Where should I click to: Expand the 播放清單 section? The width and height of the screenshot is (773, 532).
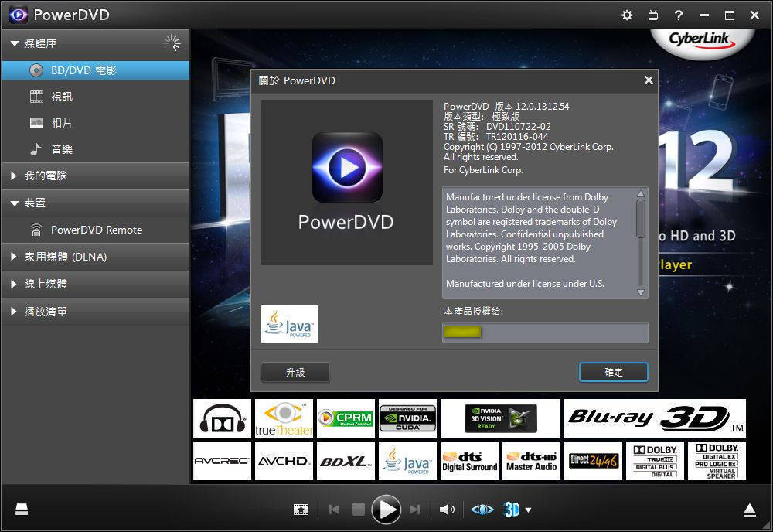click(x=14, y=312)
